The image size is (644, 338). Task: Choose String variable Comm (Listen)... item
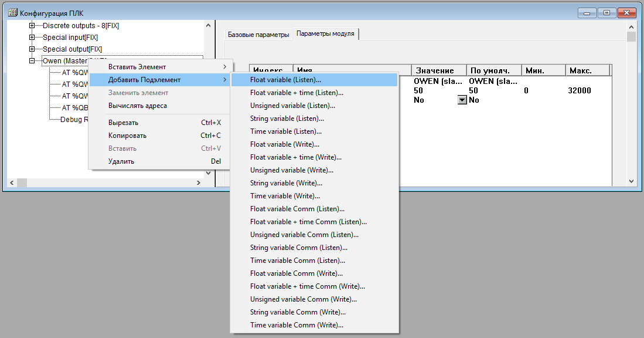coord(296,248)
